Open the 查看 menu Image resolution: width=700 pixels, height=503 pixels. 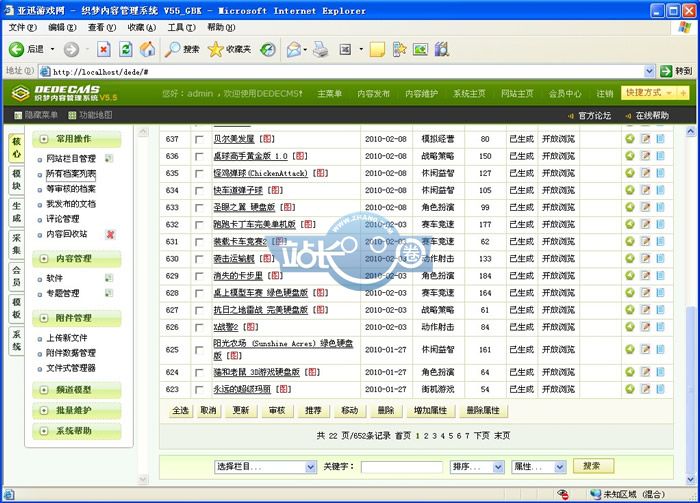(x=102, y=28)
